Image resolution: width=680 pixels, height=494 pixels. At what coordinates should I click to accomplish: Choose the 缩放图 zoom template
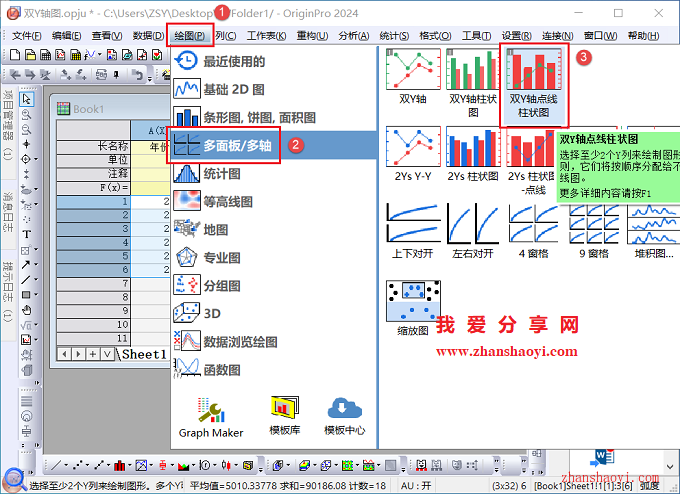413,308
